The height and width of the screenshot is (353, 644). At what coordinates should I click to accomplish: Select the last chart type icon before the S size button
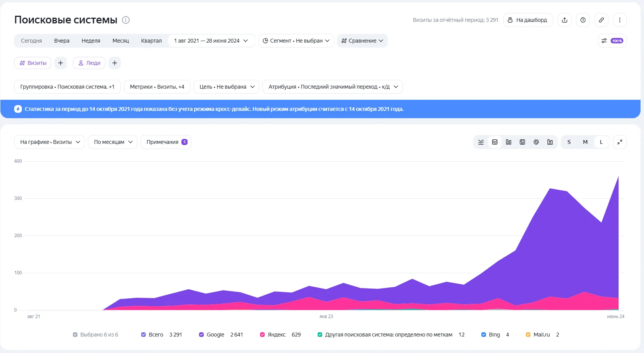click(x=550, y=142)
